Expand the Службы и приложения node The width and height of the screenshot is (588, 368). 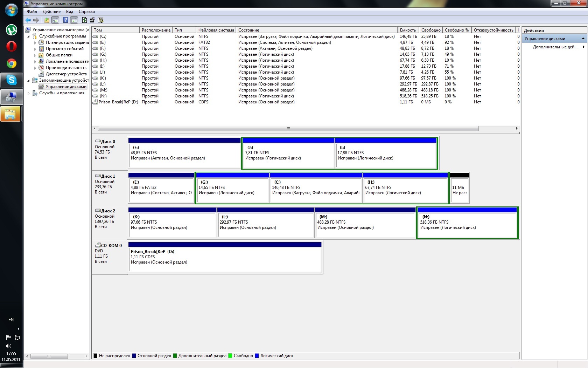28,93
